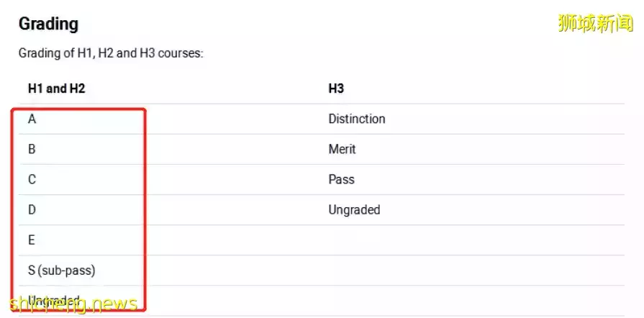This screenshot has width=644, height=318.
Task: Select the Merit cell
Action: click(x=342, y=149)
